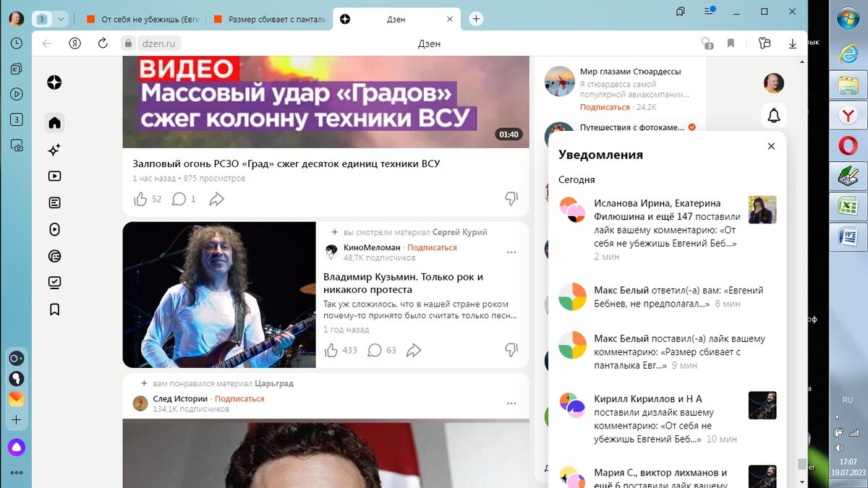Open the Windows Start orb
The image size is (868, 488).
[x=847, y=18]
